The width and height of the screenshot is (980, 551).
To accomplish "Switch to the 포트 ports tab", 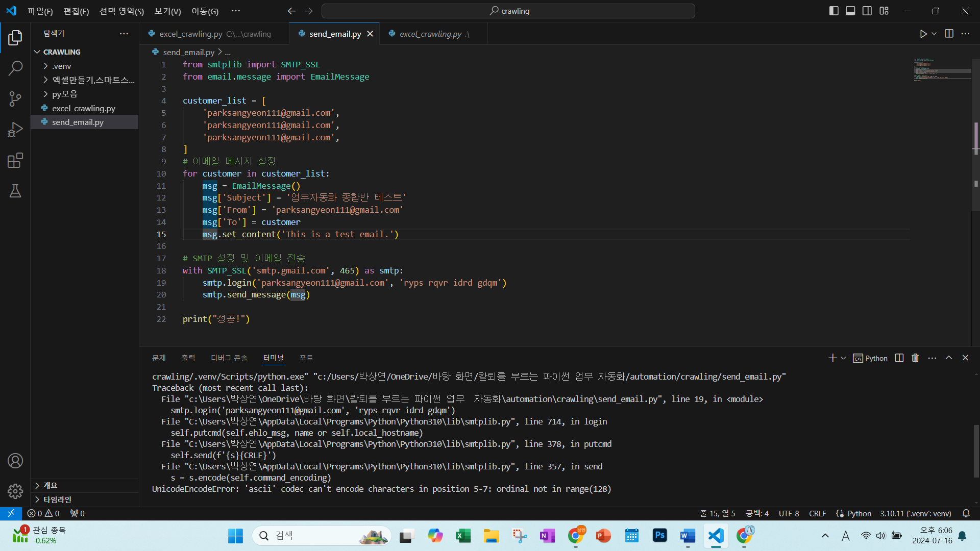I will 306,358.
